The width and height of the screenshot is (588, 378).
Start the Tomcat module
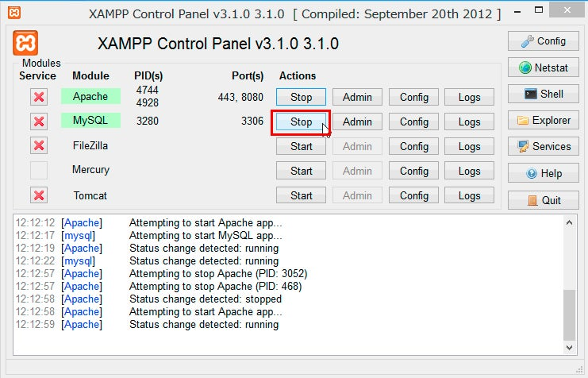[x=301, y=195]
